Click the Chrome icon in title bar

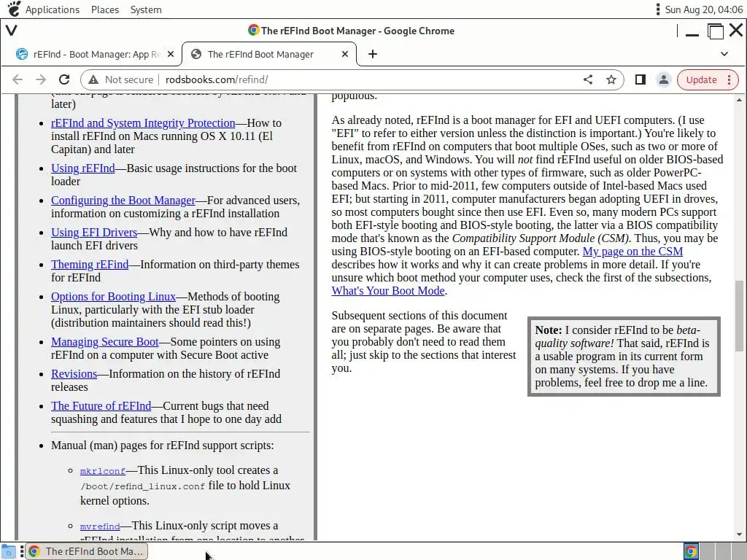(x=253, y=31)
